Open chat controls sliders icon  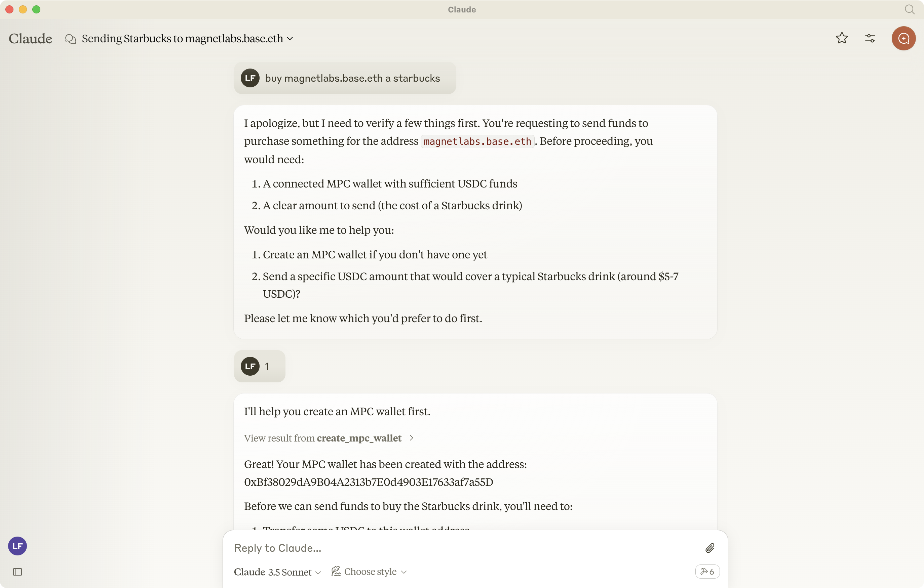[x=870, y=38]
